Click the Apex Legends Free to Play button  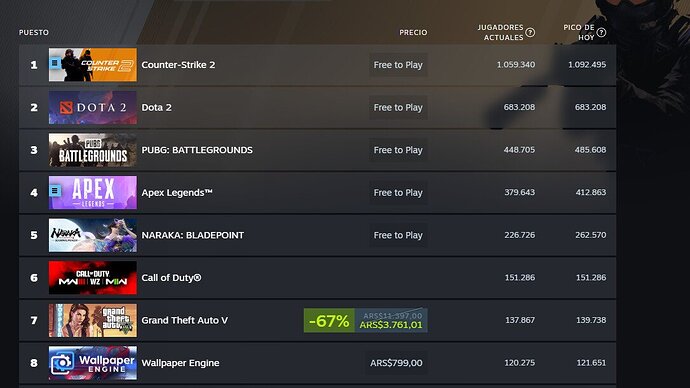click(398, 193)
